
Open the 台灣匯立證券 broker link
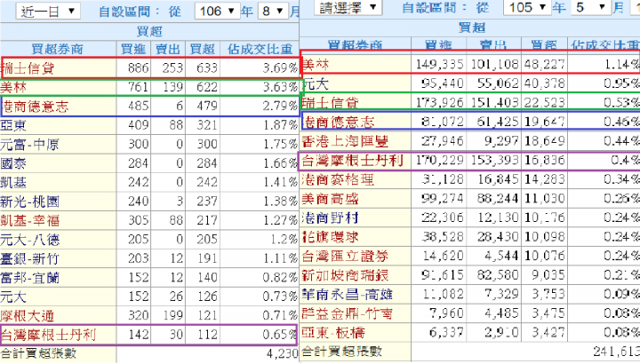coord(345,256)
